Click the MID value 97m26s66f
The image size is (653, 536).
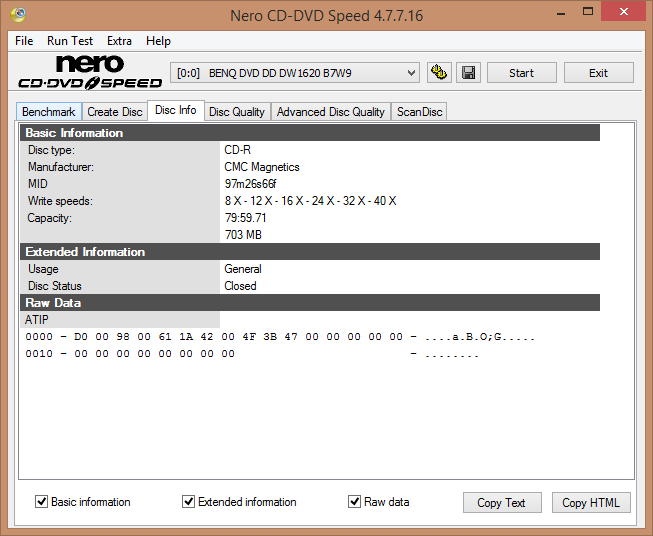point(250,184)
